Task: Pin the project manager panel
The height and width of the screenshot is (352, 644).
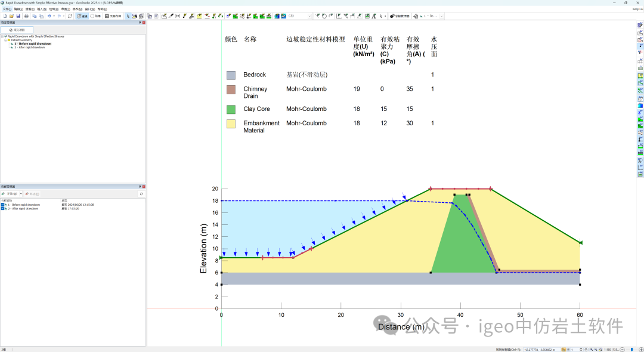Action: pyautogui.click(x=140, y=22)
